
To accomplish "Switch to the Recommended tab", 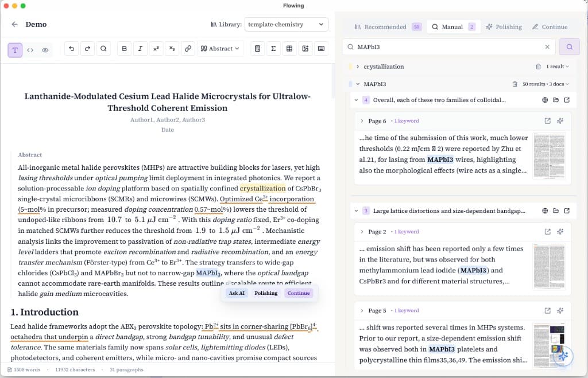I will click(388, 26).
